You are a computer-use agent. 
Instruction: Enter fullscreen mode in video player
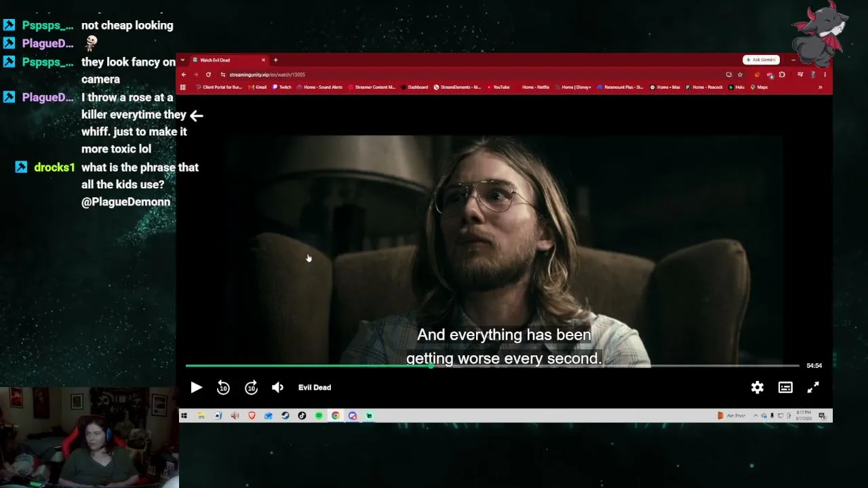(x=813, y=388)
